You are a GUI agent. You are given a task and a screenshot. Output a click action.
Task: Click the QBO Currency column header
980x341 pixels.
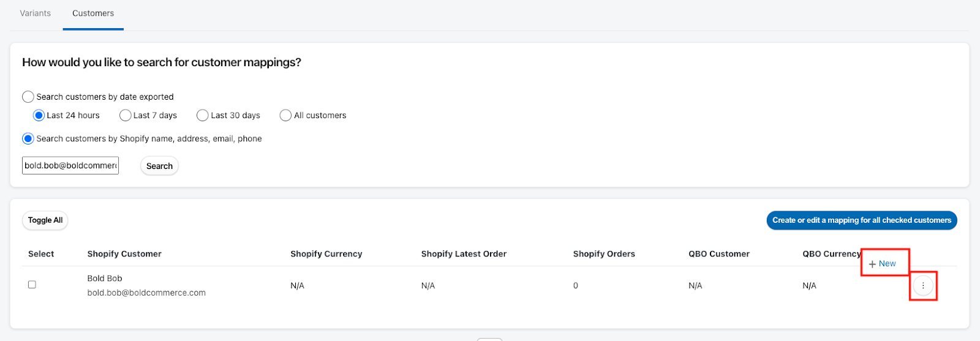pos(832,254)
